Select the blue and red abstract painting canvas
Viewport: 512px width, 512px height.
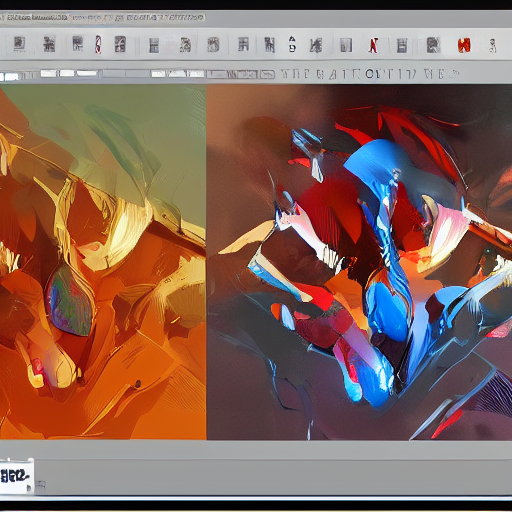tap(359, 262)
